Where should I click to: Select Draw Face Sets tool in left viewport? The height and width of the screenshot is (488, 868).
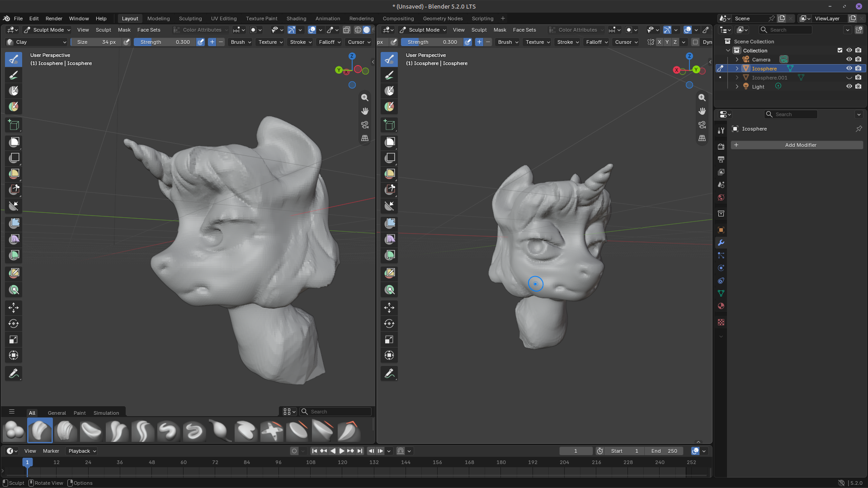[x=14, y=107]
